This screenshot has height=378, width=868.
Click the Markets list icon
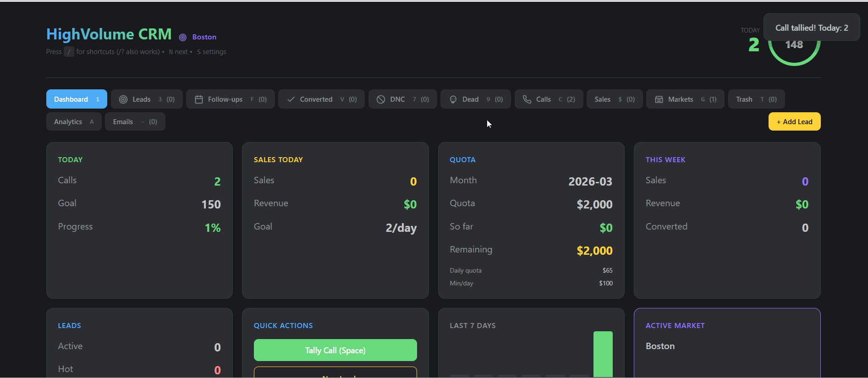[659, 99]
